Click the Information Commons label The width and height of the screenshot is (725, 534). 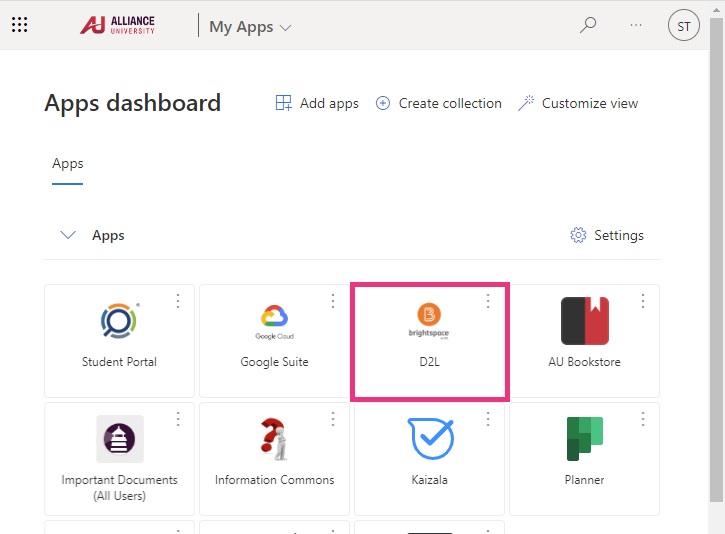coord(274,480)
